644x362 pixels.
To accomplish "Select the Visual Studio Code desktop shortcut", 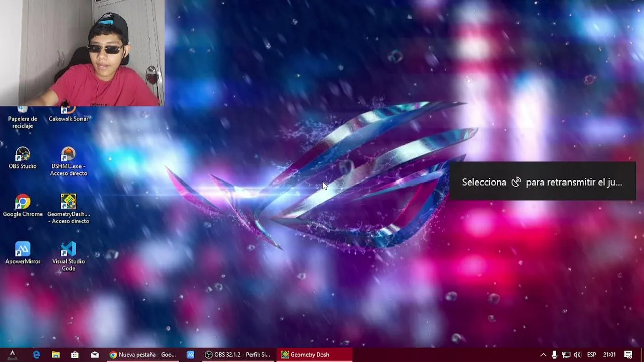I will [x=68, y=256].
